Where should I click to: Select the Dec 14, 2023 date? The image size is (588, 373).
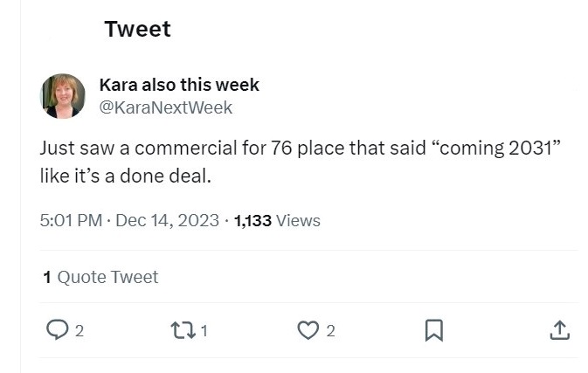[x=167, y=221]
